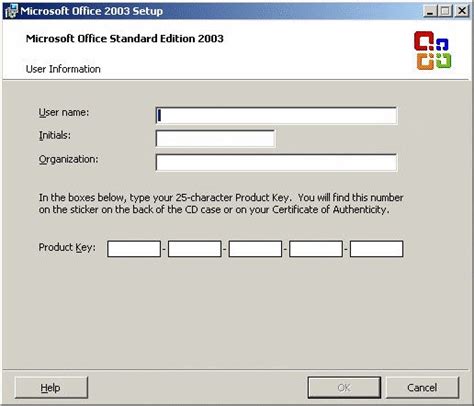Click the 'Initials:' label
Image resolution: width=474 pixels, height=406 pixels.
[x=55, y=136]
